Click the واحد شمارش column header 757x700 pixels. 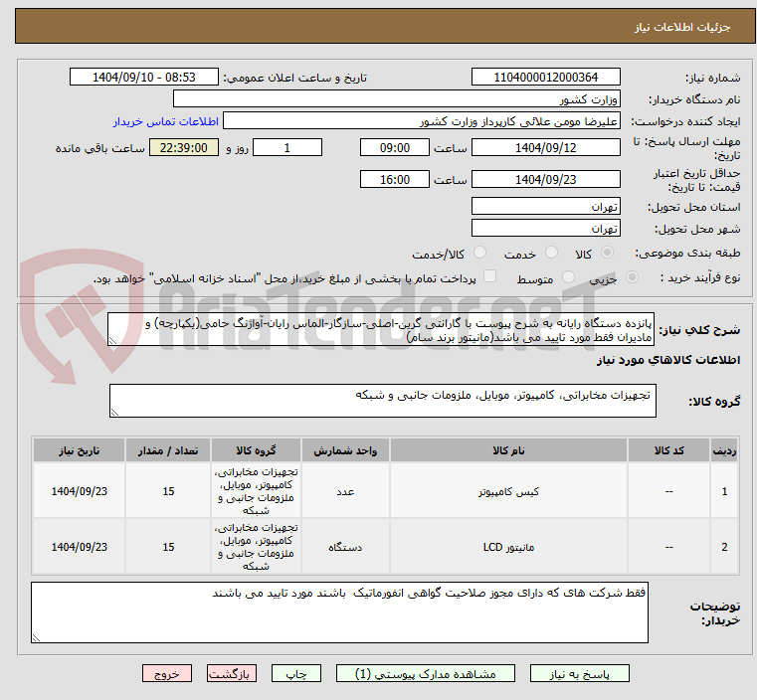point(345,450)
